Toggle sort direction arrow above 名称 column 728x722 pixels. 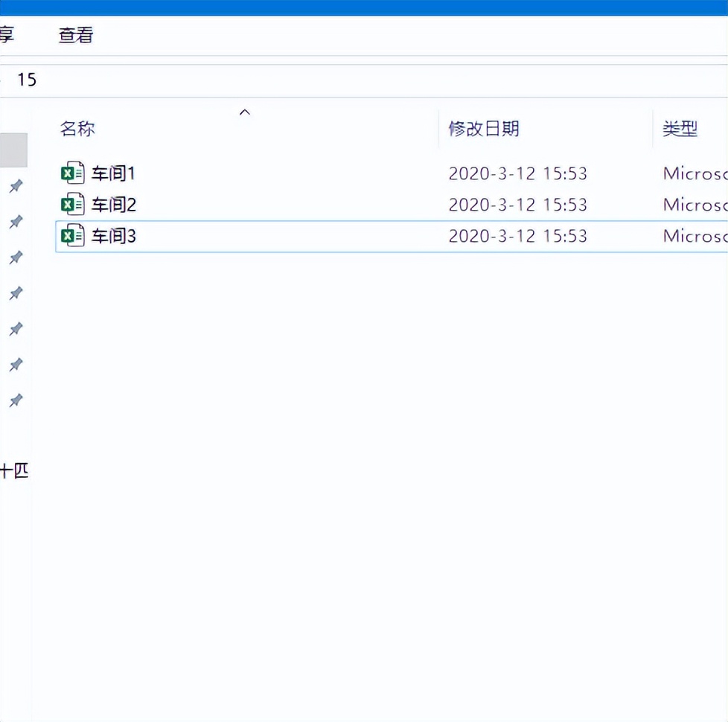click(x=244, y=112)
